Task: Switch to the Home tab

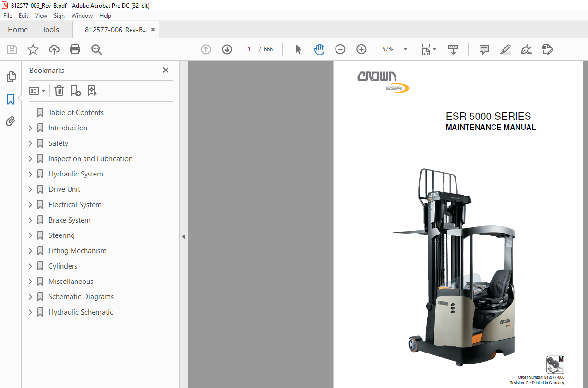Action: click(18, 30)
